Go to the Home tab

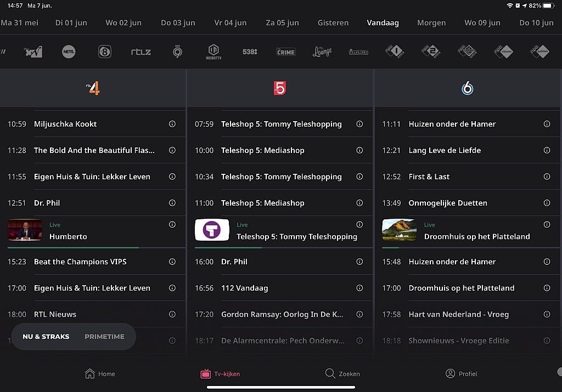click(x=100, y=374)
